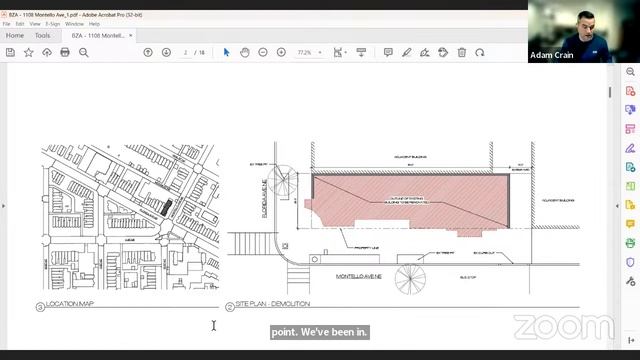Open the wrench more tools icon

click(630, 281)
